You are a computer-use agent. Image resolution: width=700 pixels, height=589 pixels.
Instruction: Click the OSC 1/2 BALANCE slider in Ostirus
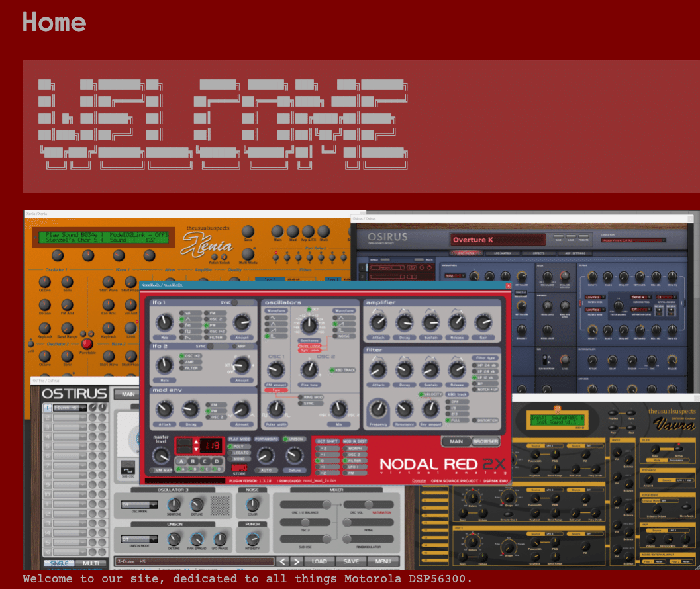305,505
